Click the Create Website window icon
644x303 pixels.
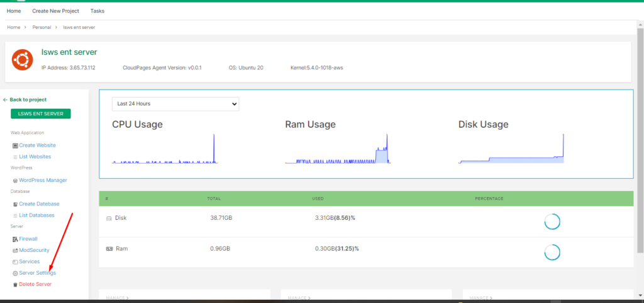pyautogui.click(x=15, y=146)
